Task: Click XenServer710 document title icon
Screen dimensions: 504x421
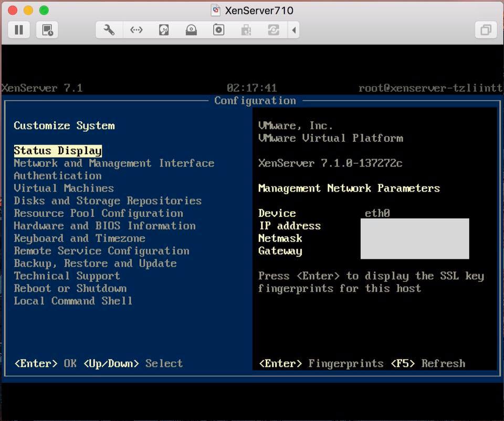Action: [x=216, y=10]
